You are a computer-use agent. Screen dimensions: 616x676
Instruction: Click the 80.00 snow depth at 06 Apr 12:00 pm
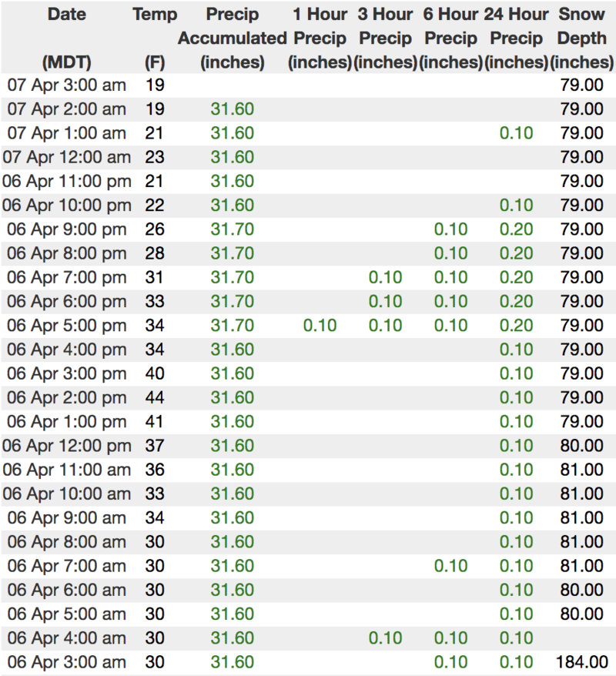click(x=582, y=446)
